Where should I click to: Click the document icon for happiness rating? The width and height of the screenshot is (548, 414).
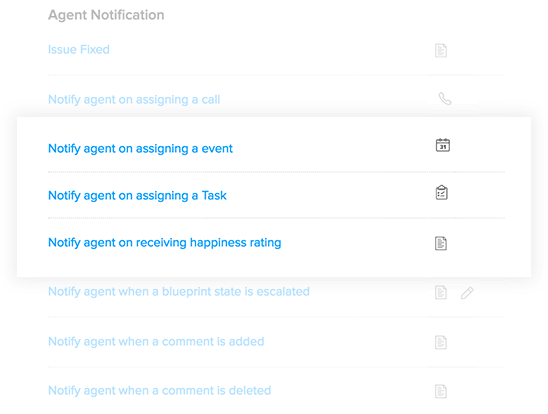[441, 243]
